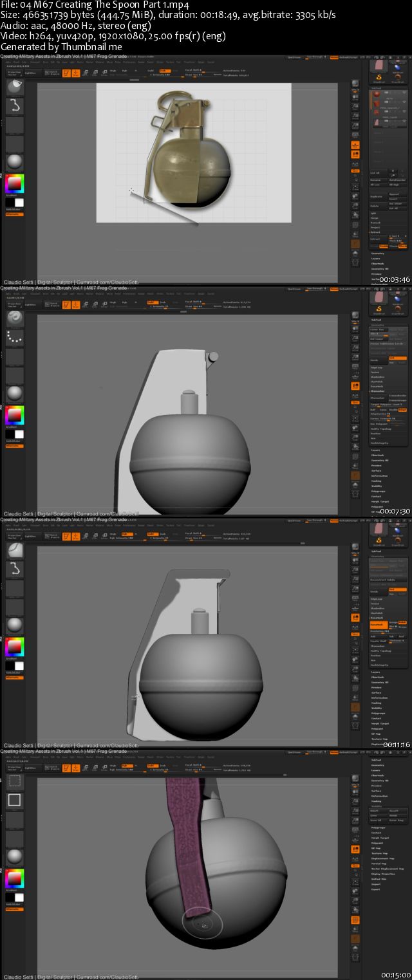Open Texture Map palette in 00:15:00 frame
This screenshot has width=412, height=980.
pos(379,853)
